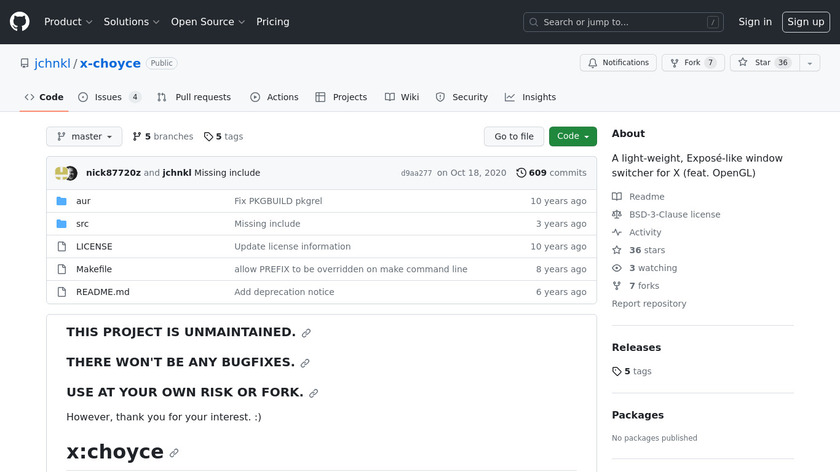Click the Search or jump to field
Viewport: 840px width, 472px height.
click(x=623, y=22)
